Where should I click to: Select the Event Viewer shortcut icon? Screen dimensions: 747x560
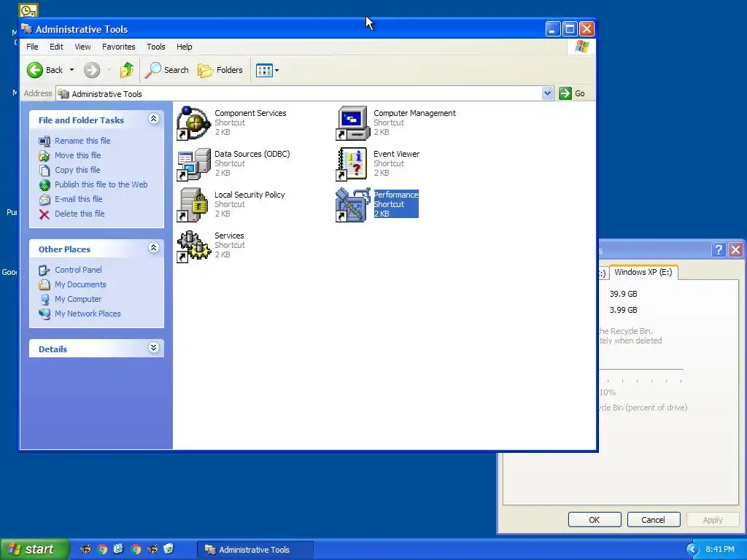[x=352, y=164]
